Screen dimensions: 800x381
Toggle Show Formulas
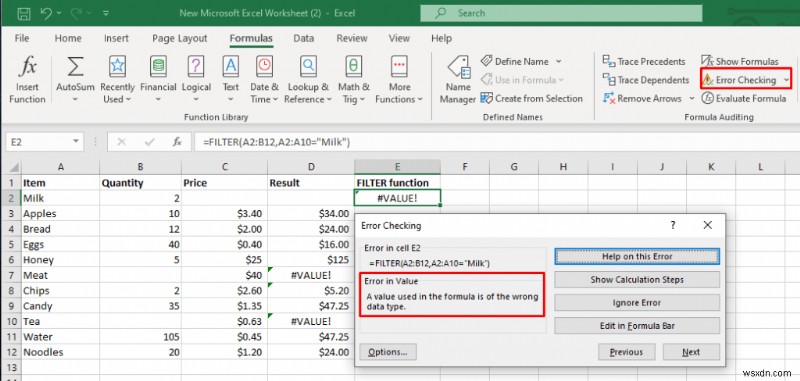click(740, 61)
